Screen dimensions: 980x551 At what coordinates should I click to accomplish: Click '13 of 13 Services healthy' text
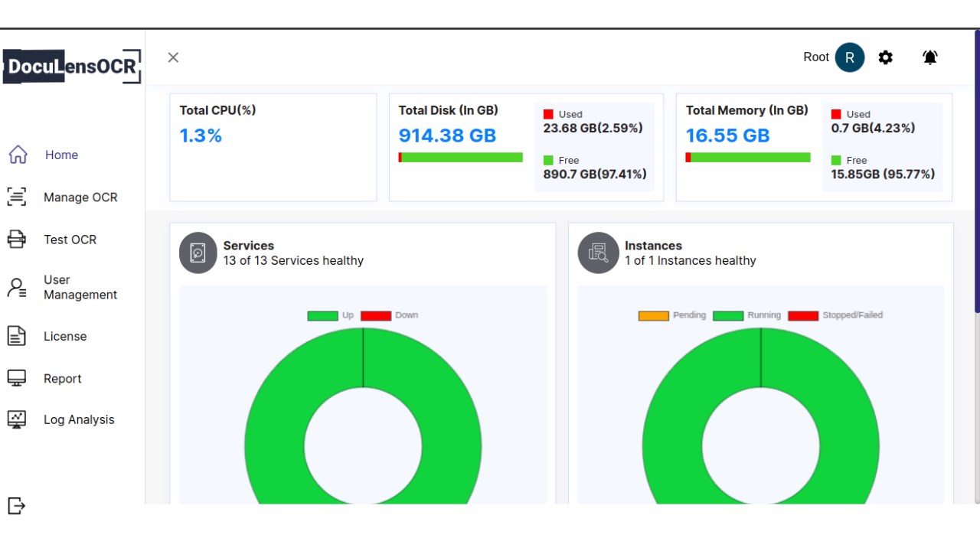click(293, 260)
